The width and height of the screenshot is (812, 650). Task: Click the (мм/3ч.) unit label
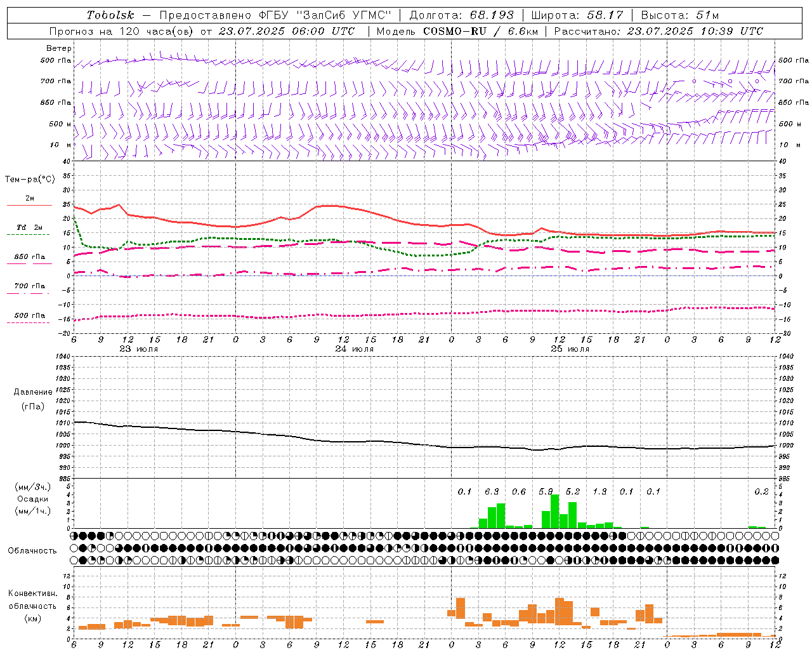32,487
